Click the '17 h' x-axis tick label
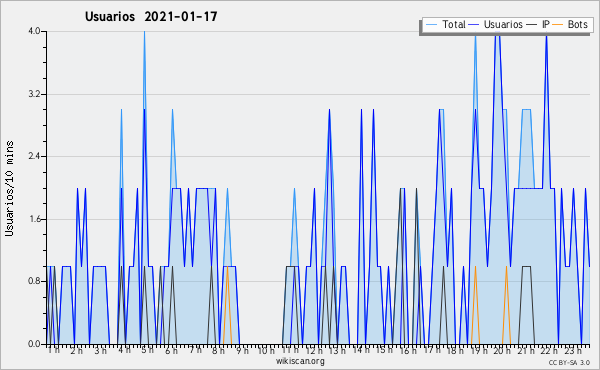This screenshot has width=600, height=370. point(432,350)
